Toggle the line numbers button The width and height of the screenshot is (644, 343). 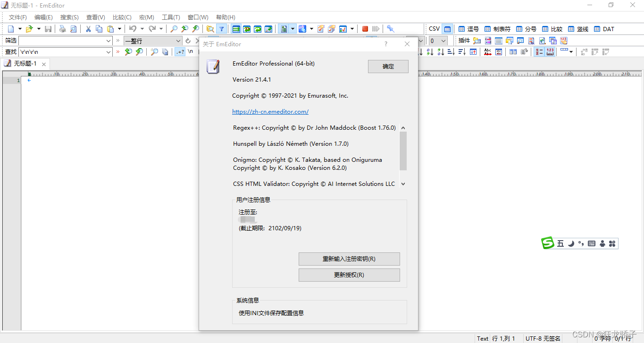pyautogui.click(x=539, y=52)
